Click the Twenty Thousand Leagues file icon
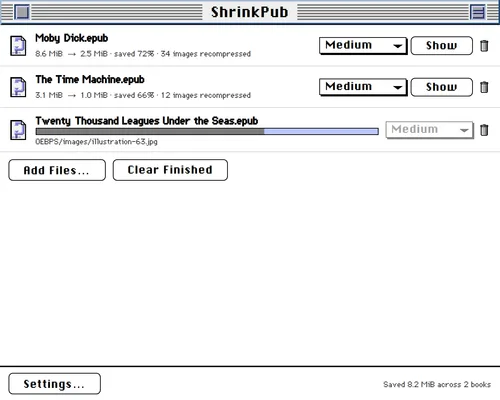This screenshot has height=400, width=500. coord(18,129)
